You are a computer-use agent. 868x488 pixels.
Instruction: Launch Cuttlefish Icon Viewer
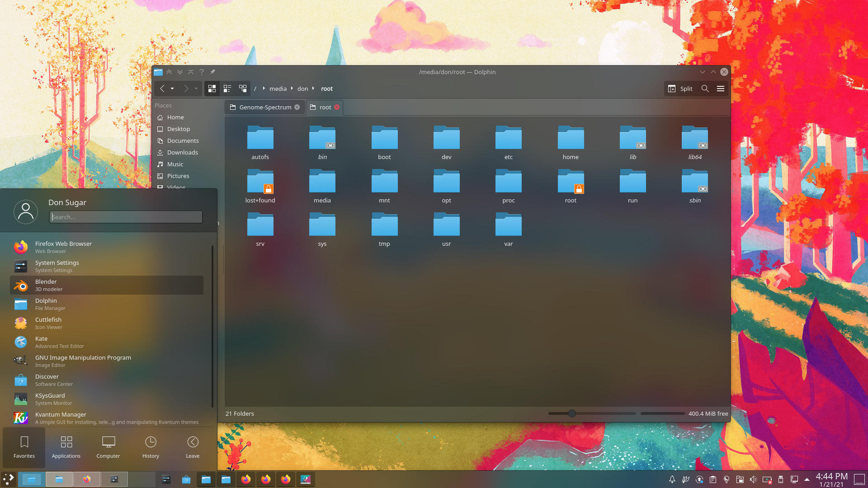click(107, 323)
